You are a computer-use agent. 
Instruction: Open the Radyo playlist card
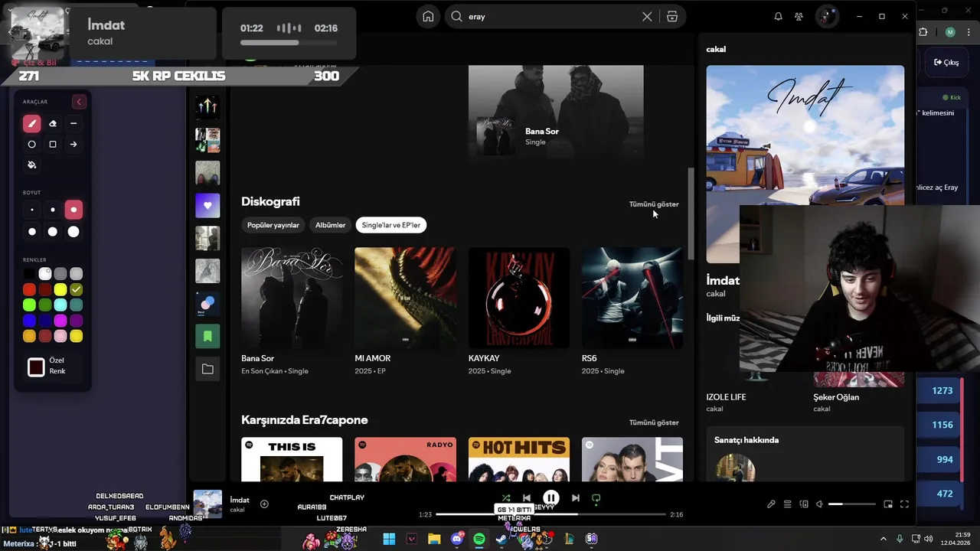[x=405, y=459]
